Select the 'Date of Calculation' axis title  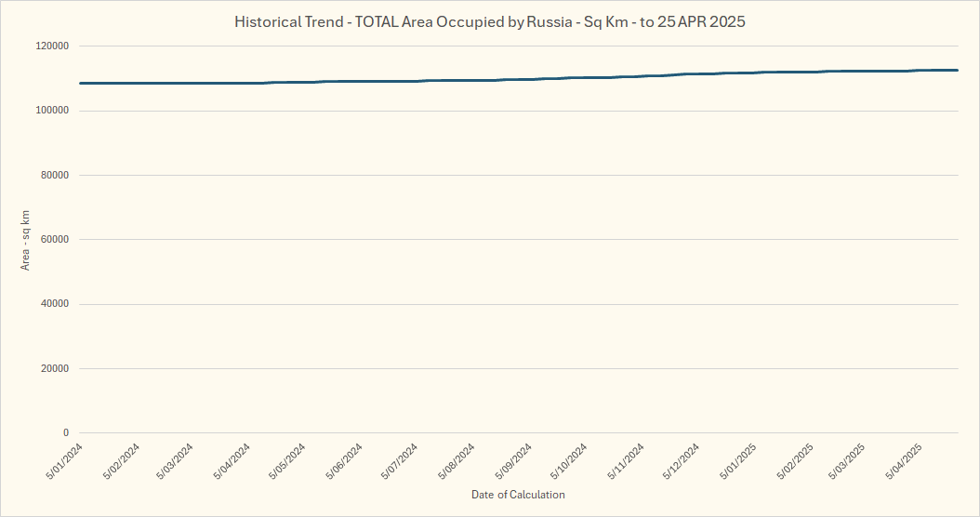518,495
